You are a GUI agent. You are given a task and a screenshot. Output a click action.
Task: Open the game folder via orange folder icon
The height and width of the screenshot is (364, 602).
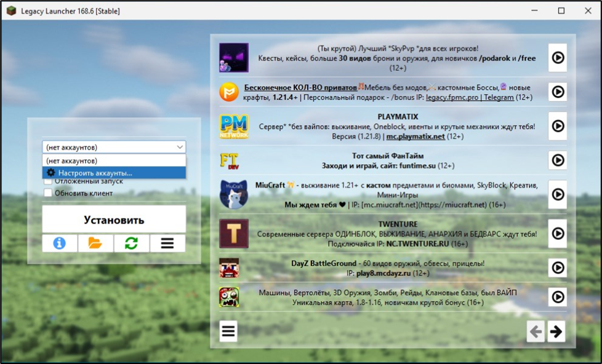point(95,243)
